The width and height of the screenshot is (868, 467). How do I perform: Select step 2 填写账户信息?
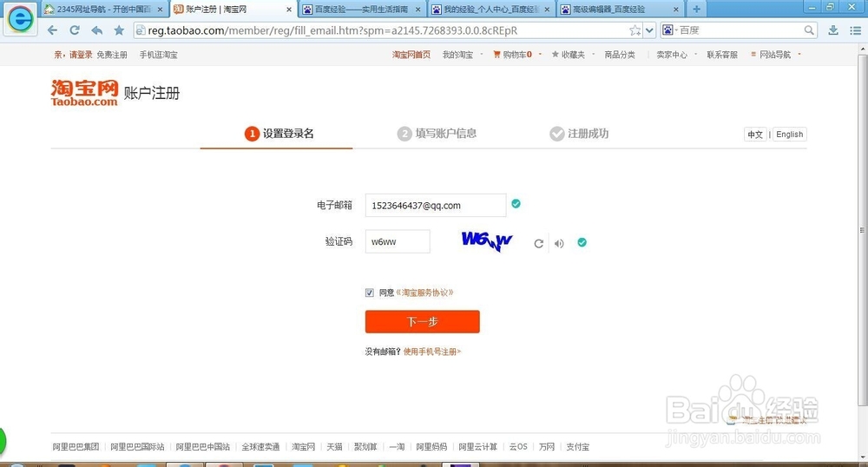pos(437,134)
